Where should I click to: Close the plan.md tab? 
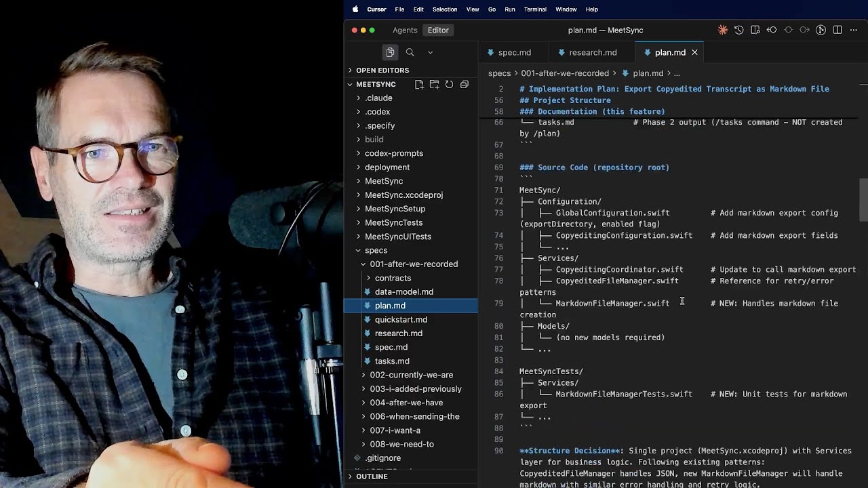[694, 52]
